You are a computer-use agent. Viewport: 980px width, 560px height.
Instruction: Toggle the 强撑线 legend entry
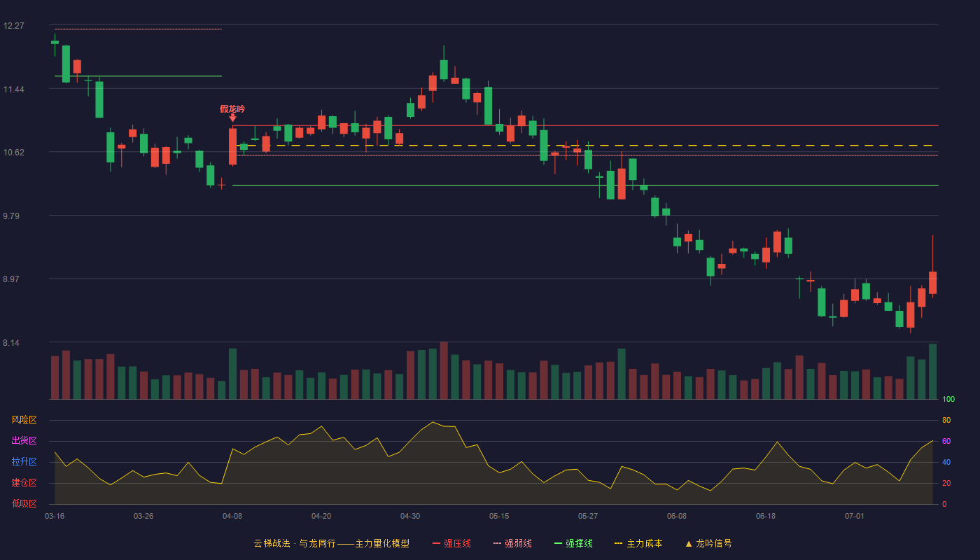coord(573,543)
